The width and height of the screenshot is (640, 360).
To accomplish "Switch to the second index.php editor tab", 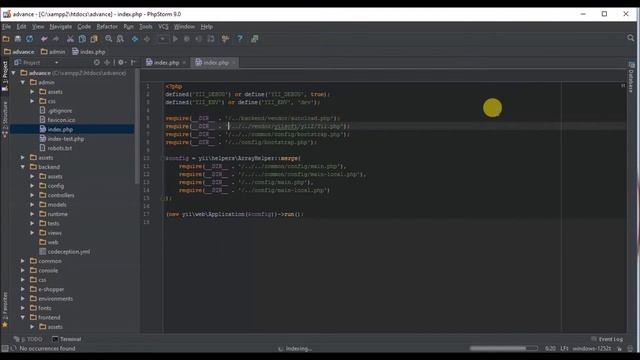I will click(x=215, y=62).
